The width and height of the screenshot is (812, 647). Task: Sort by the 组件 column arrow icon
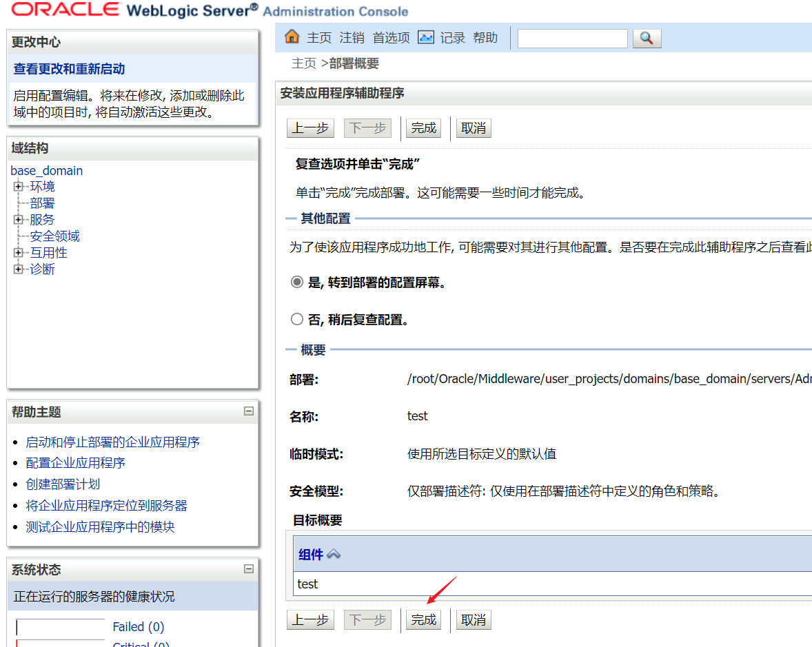click(334, 555)
